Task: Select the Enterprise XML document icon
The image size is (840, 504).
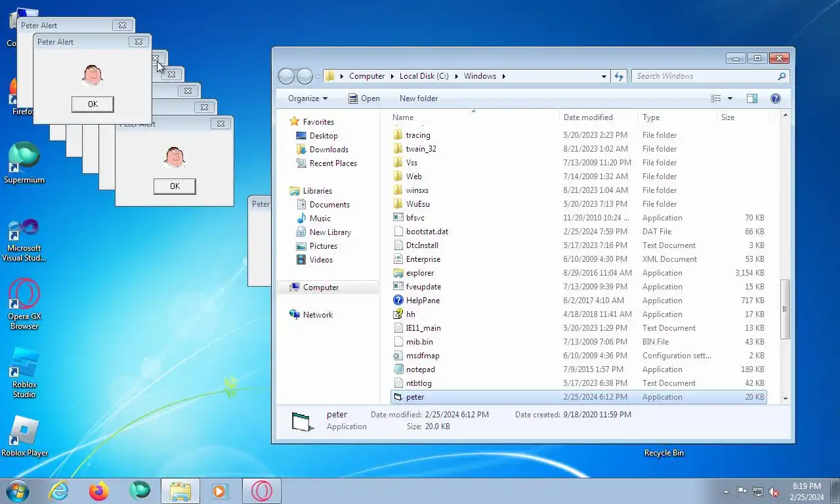Action: (x=398, y=259)
